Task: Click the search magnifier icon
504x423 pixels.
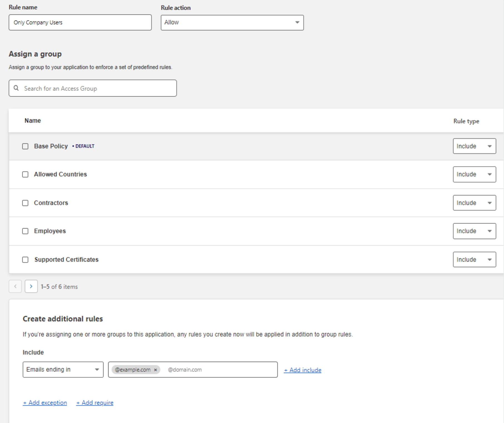Action: 16,88
